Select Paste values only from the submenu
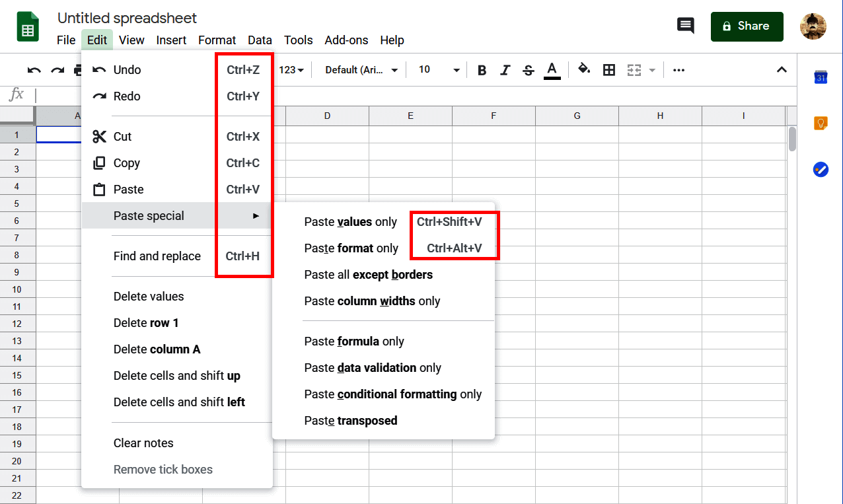The image size is (843, 504). tap(350, 222)
